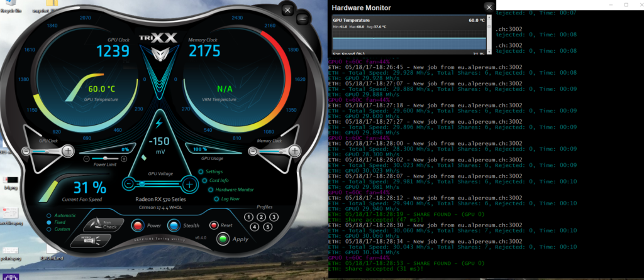This screenshot has width=644, height=280.
Task: Click the GPU Voltage slider handle
Action: click(142, 184)
